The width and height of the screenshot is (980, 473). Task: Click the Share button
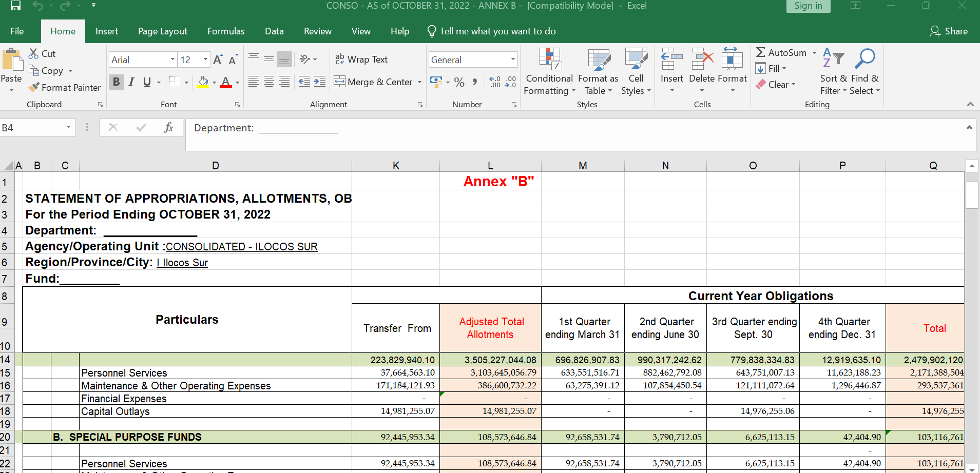coord(949,31)
